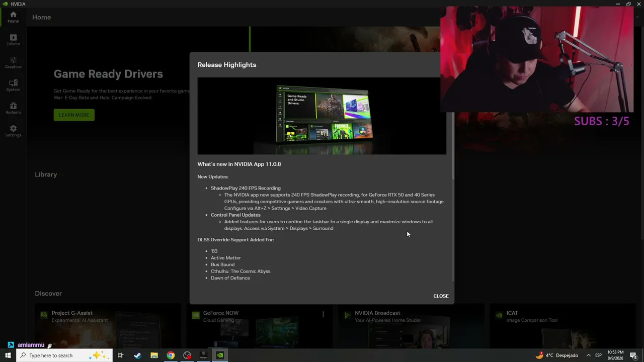Open the Redeem section in the sidebar
Image resolution: width=644 pixels, height=362 pixels.
13,108
